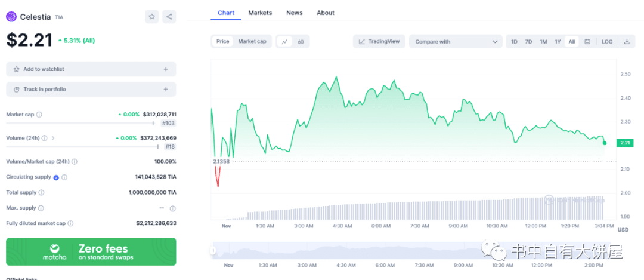
Task: Click Track in portfolio button
Action: pyautogui.click(x=91, y=90)
